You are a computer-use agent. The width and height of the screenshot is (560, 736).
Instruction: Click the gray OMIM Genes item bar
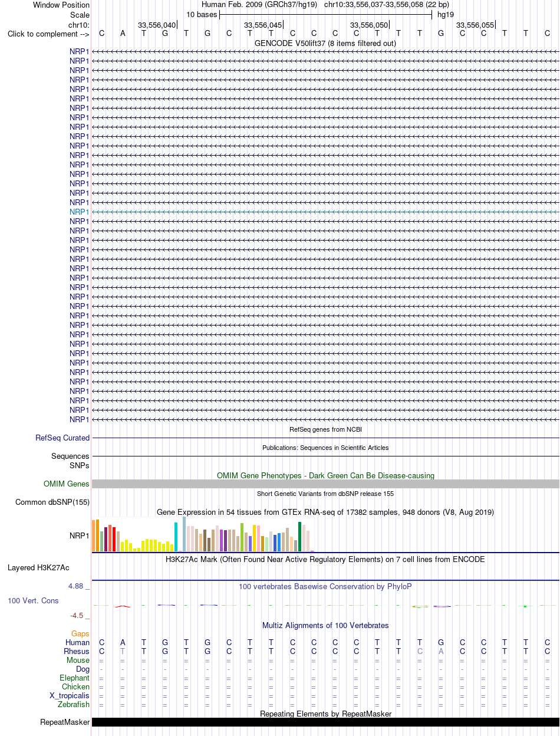click(325, 484)
